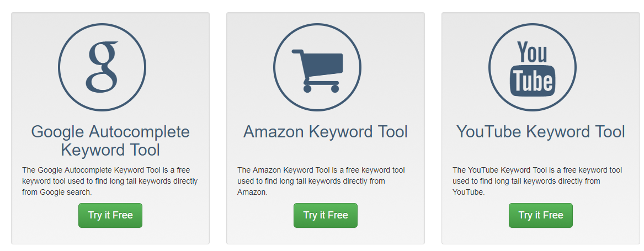Click the word 'YouTube.' ending the YouTube description
Image resolution: width=644 pixels, height=251 pixels.
click(x=469, y=192)
